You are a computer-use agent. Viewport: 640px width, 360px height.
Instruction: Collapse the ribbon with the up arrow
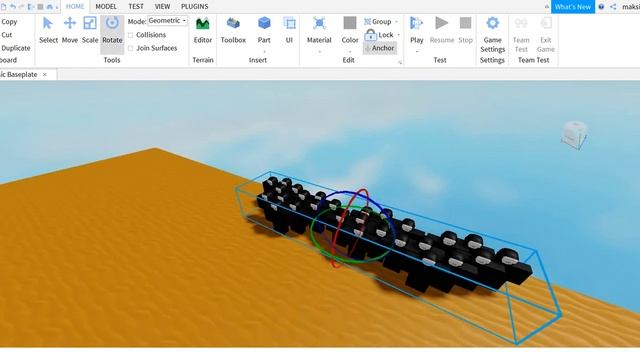tap(547, 7)
